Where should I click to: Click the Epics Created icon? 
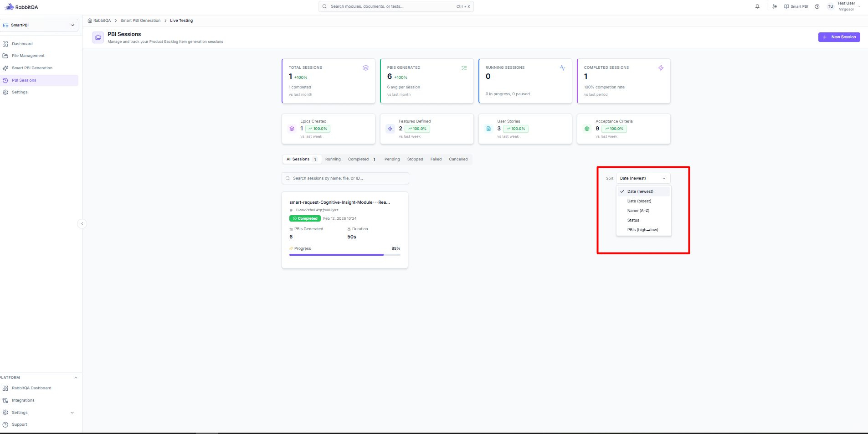292,129
